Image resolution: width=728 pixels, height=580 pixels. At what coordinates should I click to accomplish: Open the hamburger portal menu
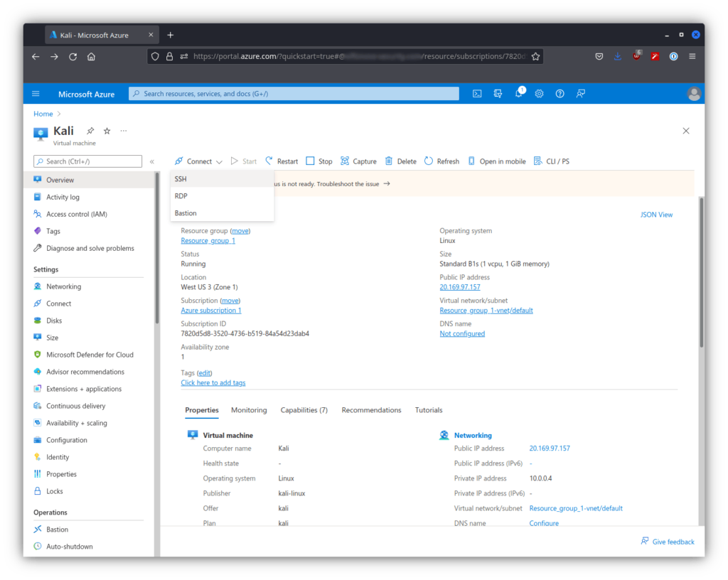pyautogui.click(x=36, y=94)
